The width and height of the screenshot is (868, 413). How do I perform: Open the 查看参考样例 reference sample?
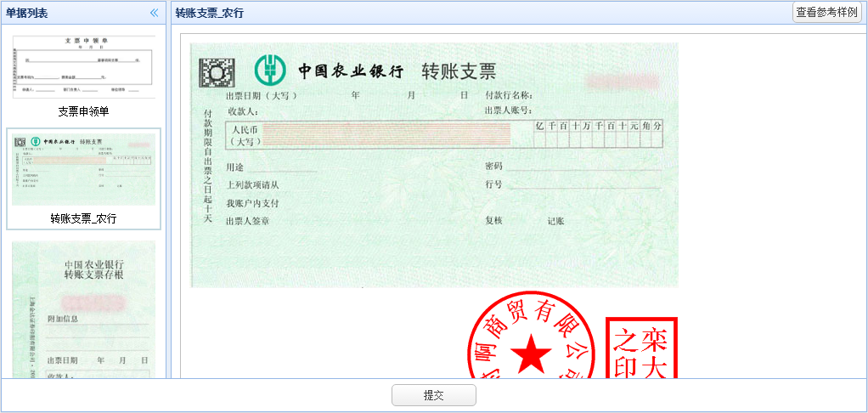tap(828, 12)
